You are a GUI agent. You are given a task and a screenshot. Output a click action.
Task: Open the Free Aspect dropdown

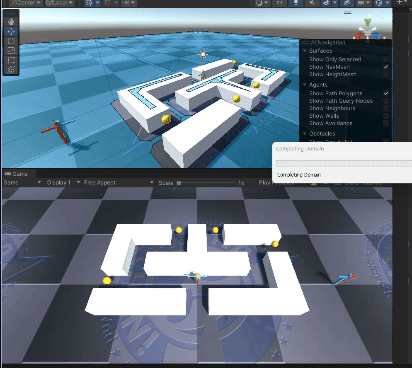[x=118, y=182]
